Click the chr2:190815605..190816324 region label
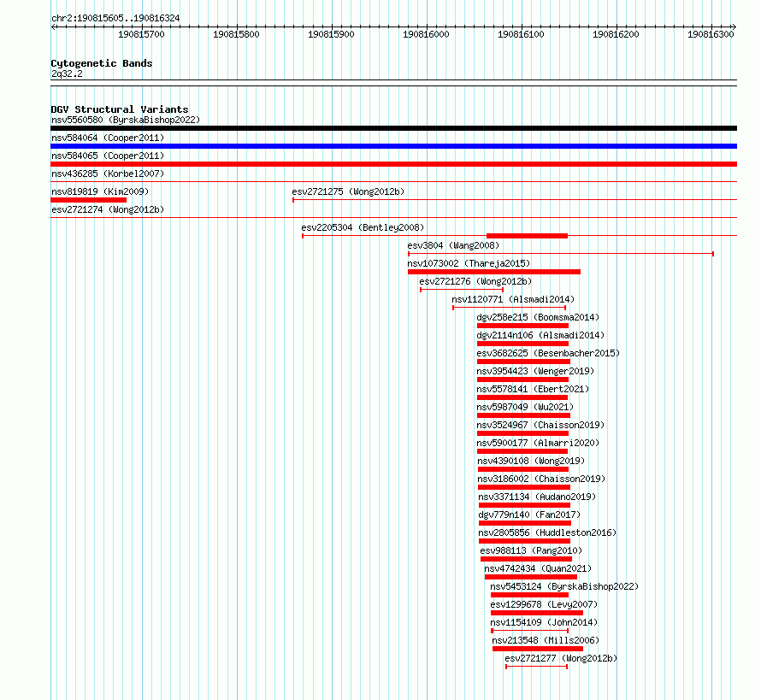The width and height of the screenshot is (761, 700). 115,18
